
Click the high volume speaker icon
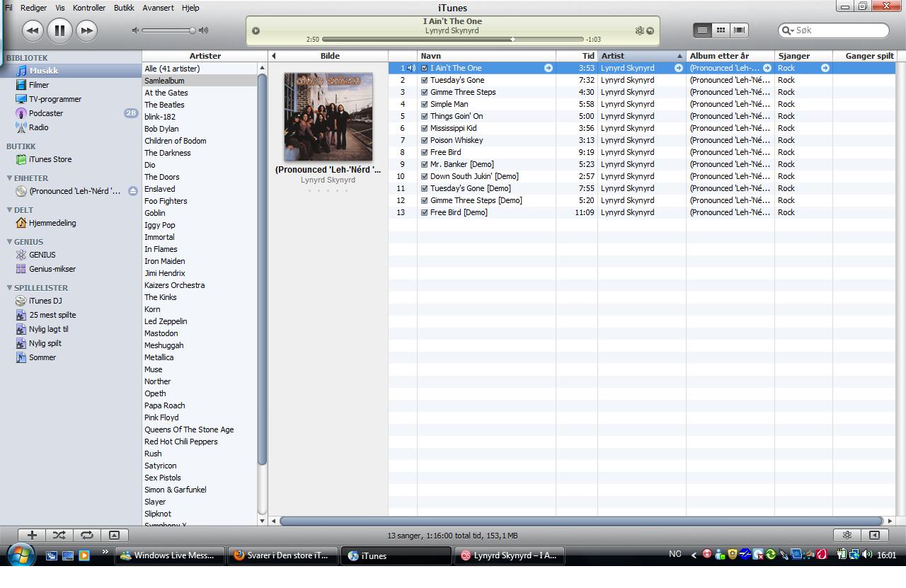tap(204, 30)
